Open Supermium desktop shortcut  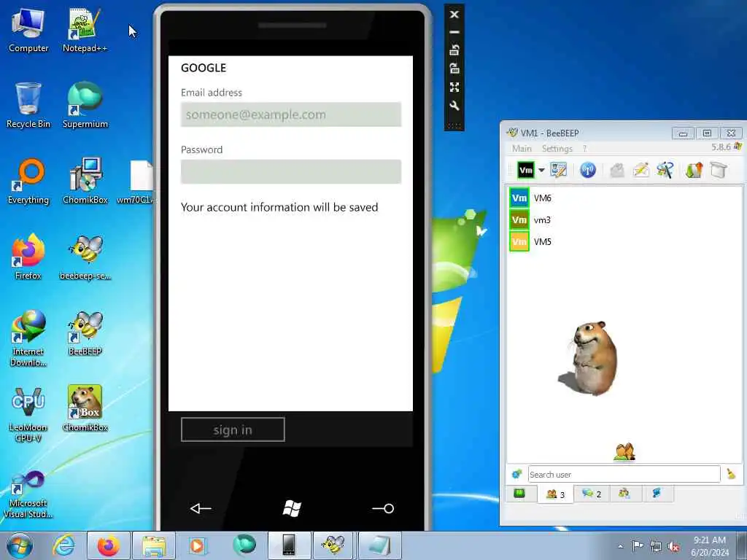(85, 106)
